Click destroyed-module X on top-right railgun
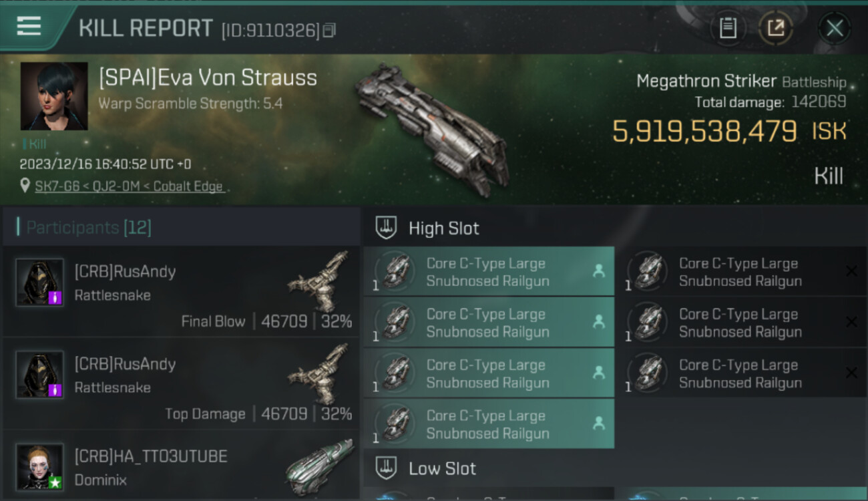This screenshot has width=868, height=501. pos(851,271)
